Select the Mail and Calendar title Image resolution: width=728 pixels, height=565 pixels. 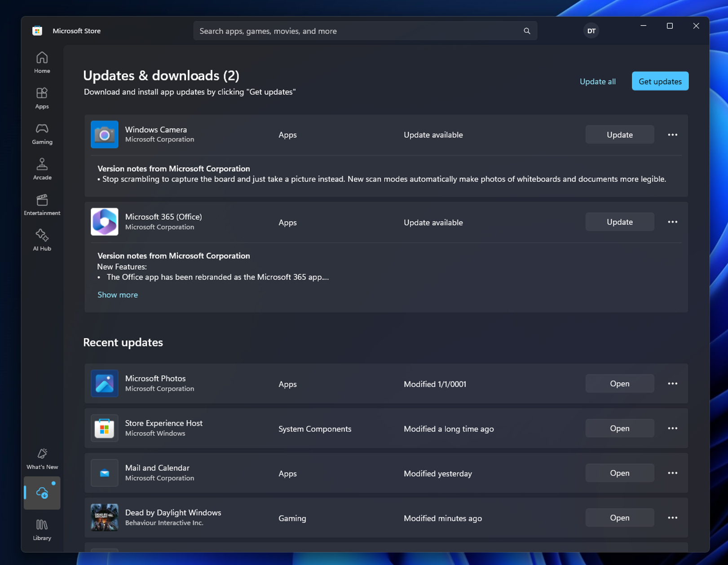157,468
